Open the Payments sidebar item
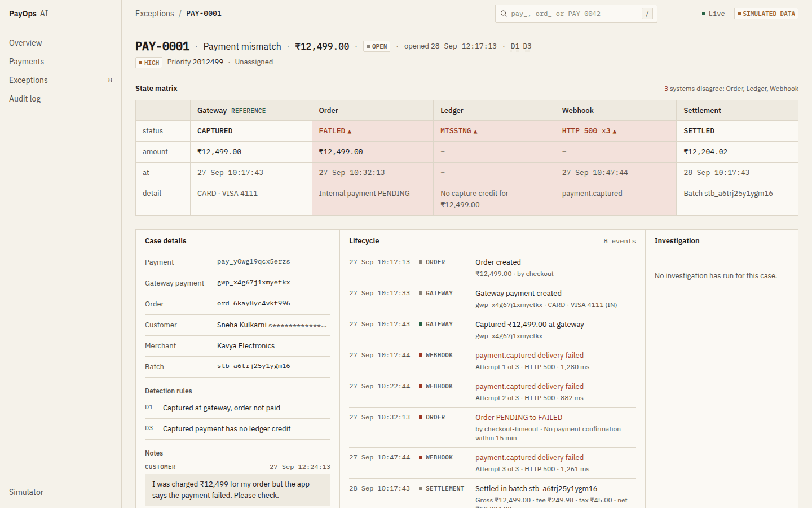Screen dimensions: 812x508 point(60,62)
